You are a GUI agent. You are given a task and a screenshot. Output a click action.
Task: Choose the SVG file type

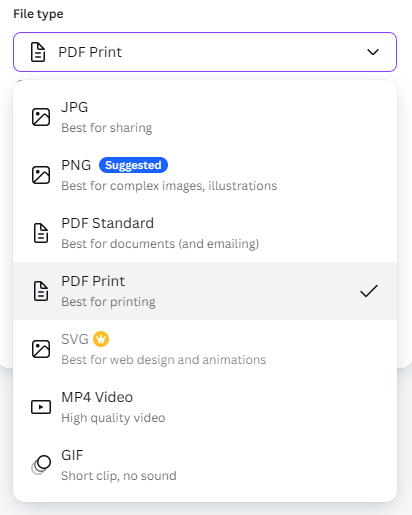pyautogui.click(x=205, y=349)
